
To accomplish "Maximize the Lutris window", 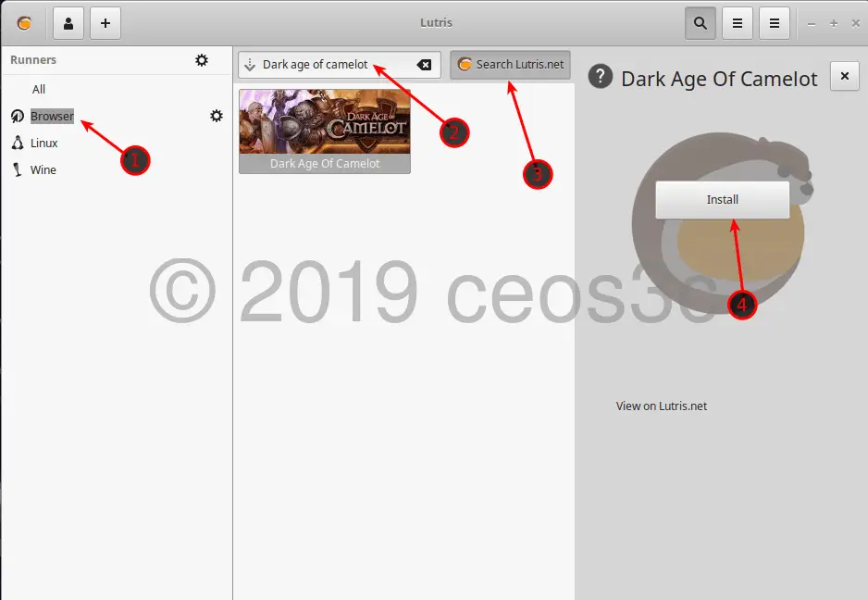I will tap(834, 23).
